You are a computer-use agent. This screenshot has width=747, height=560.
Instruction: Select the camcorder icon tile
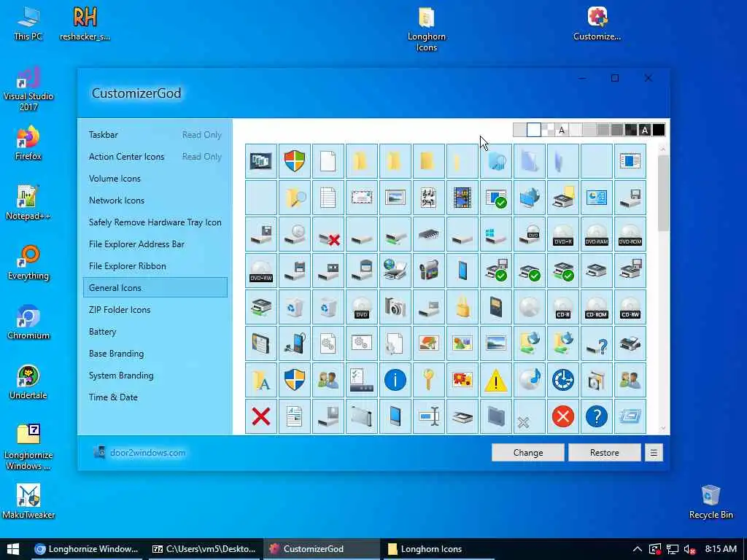pyautogui.click(x=429, y=271)
